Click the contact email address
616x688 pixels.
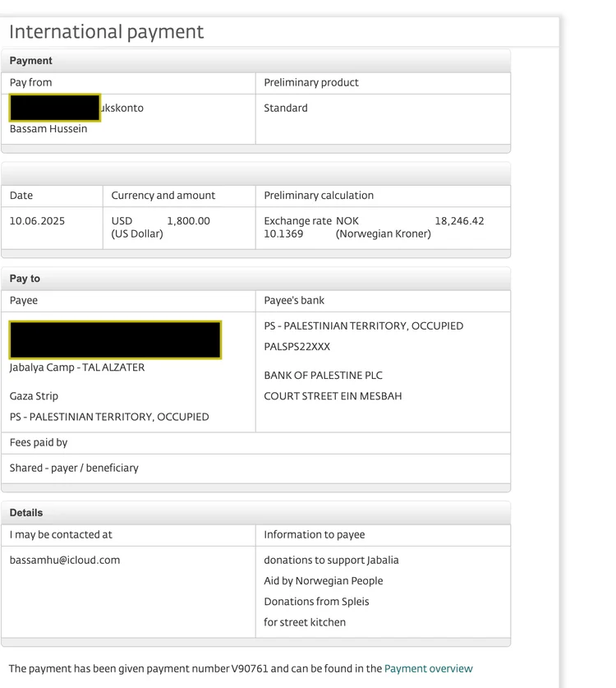(65, 560)
